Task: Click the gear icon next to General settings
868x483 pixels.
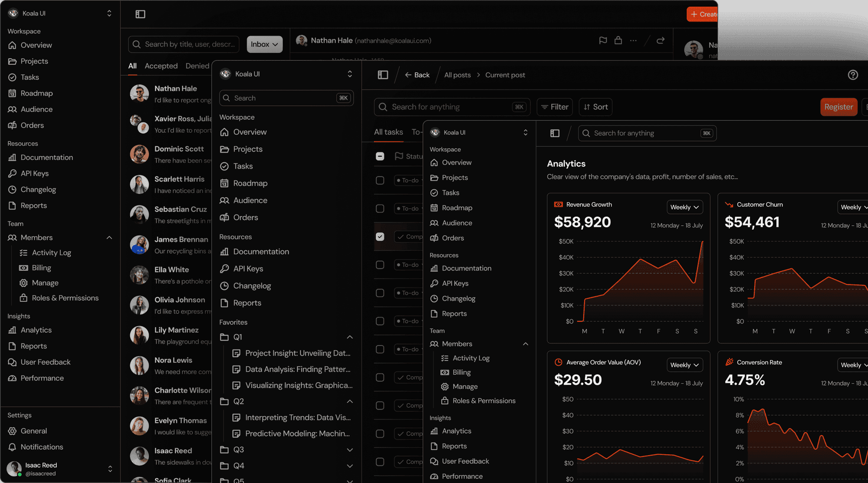Action: [x=12, y=431]
